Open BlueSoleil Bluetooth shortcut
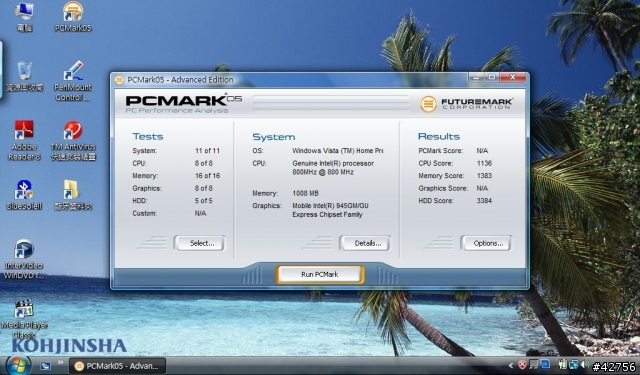The width and height of the screenshot is (640, 375). coord(24,195)
